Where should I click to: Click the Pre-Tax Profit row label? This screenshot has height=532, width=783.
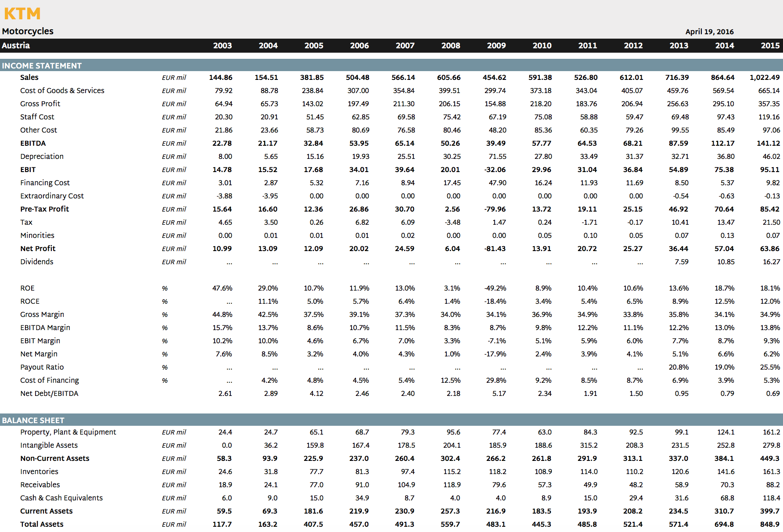[44, 209]
